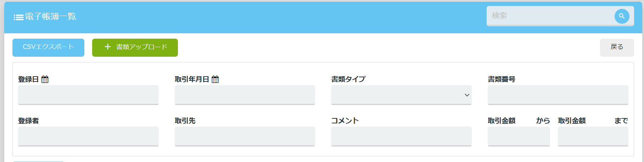Click into the 書類番号 field
644x162 pixels.
coord(558,95)
